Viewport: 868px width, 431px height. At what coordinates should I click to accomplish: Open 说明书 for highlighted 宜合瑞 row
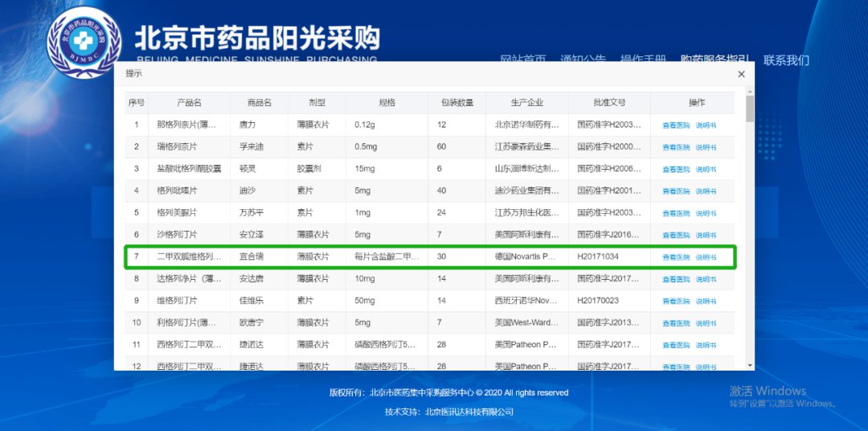pyautogui.click(x=706, y=257)
